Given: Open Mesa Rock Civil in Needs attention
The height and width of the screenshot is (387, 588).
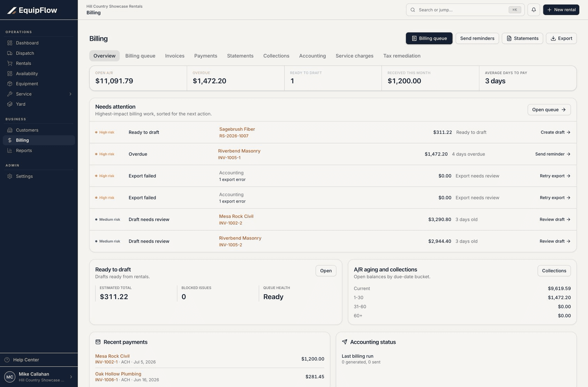Looking at the screenshot, I should [236, 216].
